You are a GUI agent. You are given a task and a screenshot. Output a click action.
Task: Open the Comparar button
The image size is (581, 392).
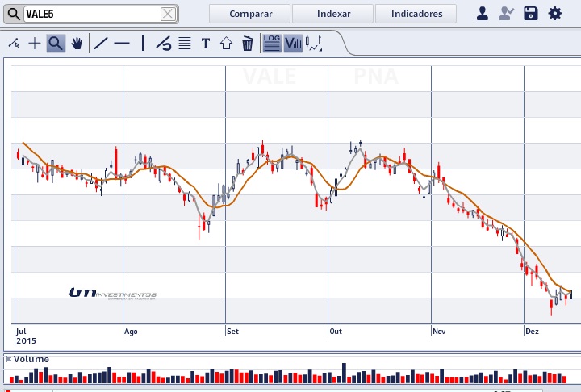point(249,14)
